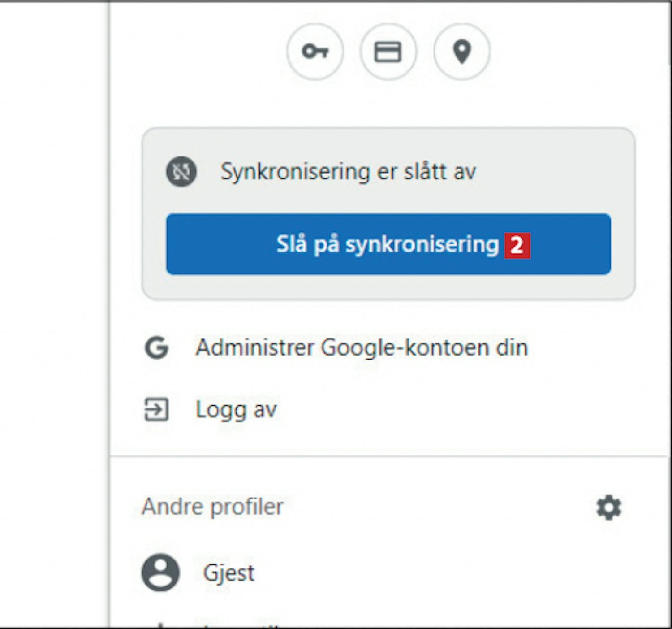The image size is (672, 629).
Task: Open payment methods via the card icon
Action: pos(388,52)
